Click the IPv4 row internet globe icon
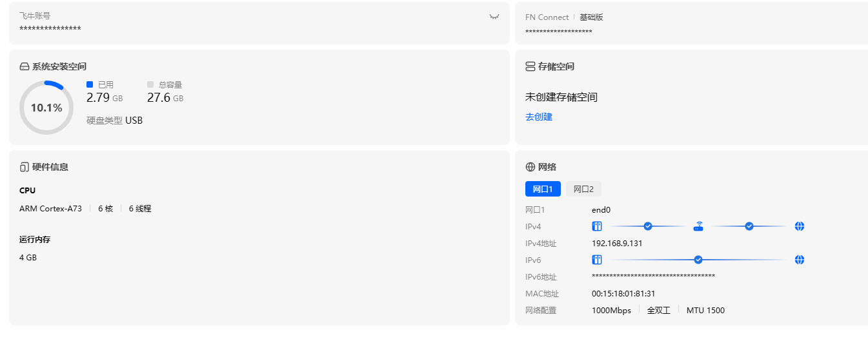The height and width of the screenshot is (348, 868). 800,226
